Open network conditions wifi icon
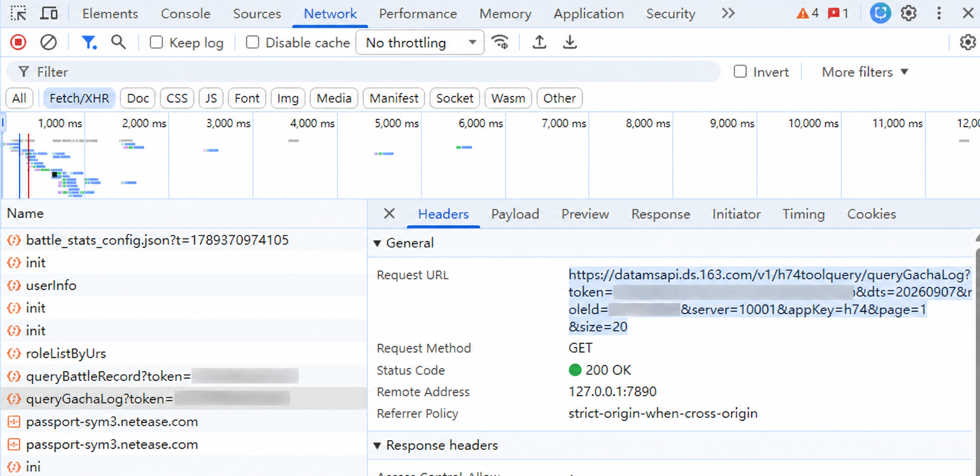 [500, 42]
